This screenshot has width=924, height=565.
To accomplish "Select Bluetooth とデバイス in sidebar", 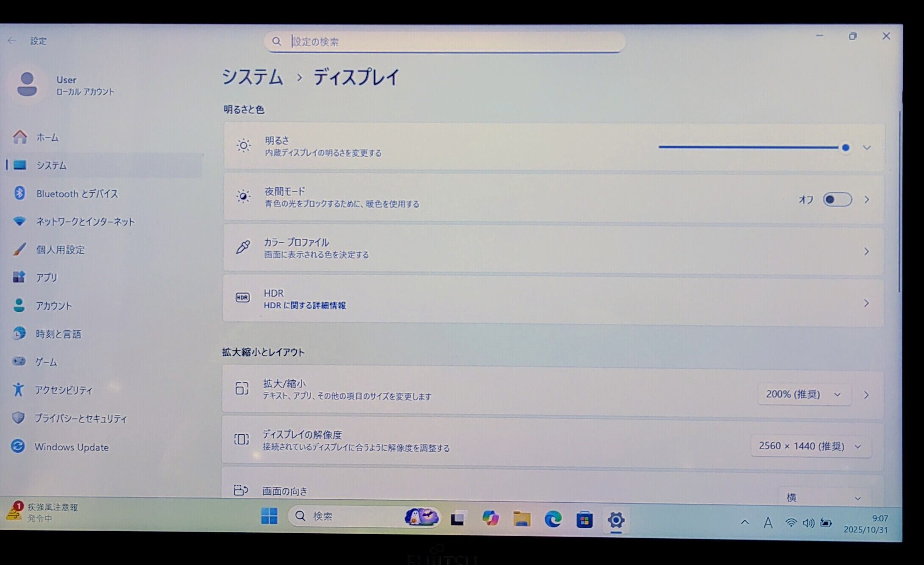I will pos(77,194).
